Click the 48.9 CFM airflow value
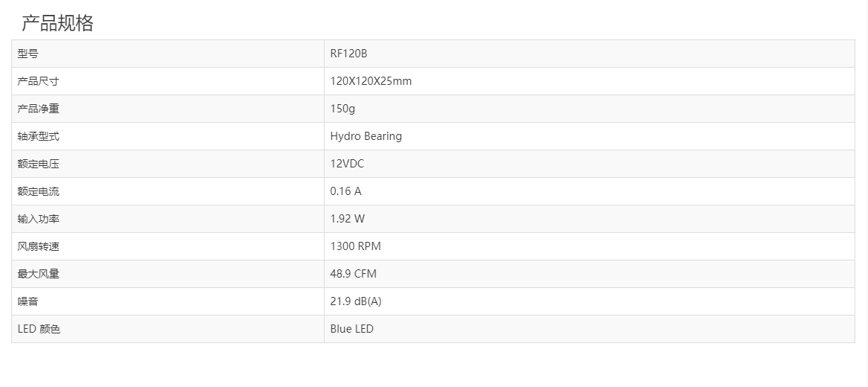The width and height of the screenshot is (868, 387). 353,274
